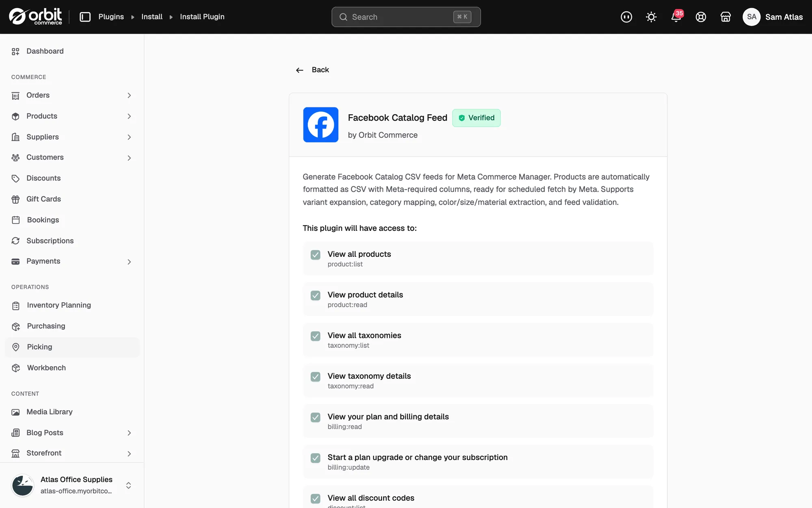The image size is (812, 508).
Task: Click the Verified badge
Action: coord(476,118)
